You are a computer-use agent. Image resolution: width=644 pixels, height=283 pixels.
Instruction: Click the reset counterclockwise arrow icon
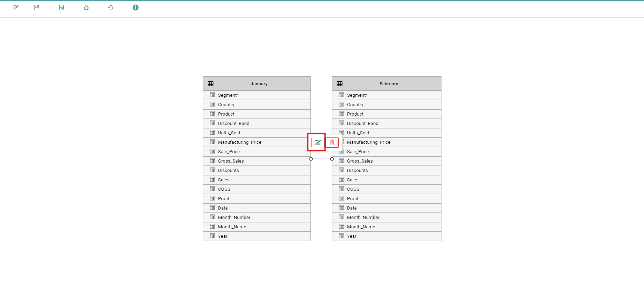pyautogui.click(x=86, y=8)
